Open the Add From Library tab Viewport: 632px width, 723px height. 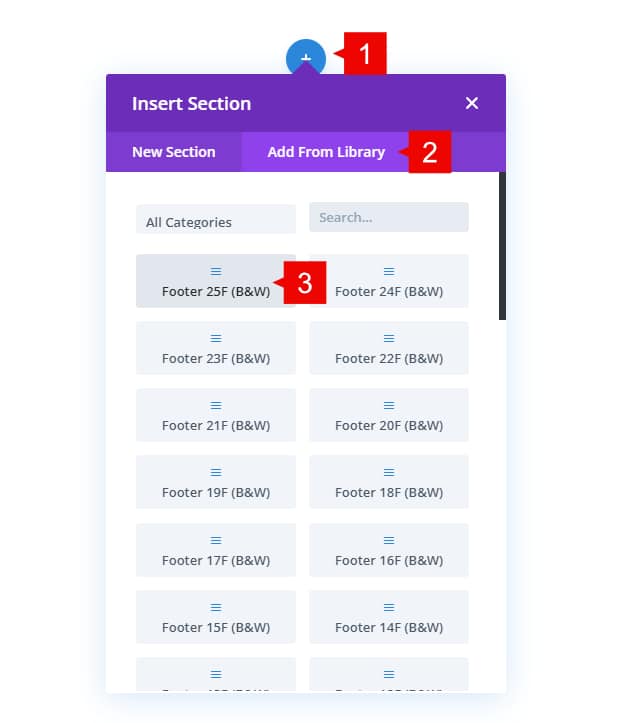coord(326,152)
